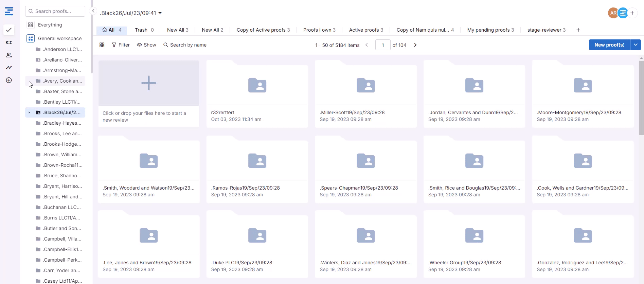Expand the .Black26/Jul/2... tree folder arrow
Image resolution: width=644 pixels, height=284 pixels.
tap(29, 112)
